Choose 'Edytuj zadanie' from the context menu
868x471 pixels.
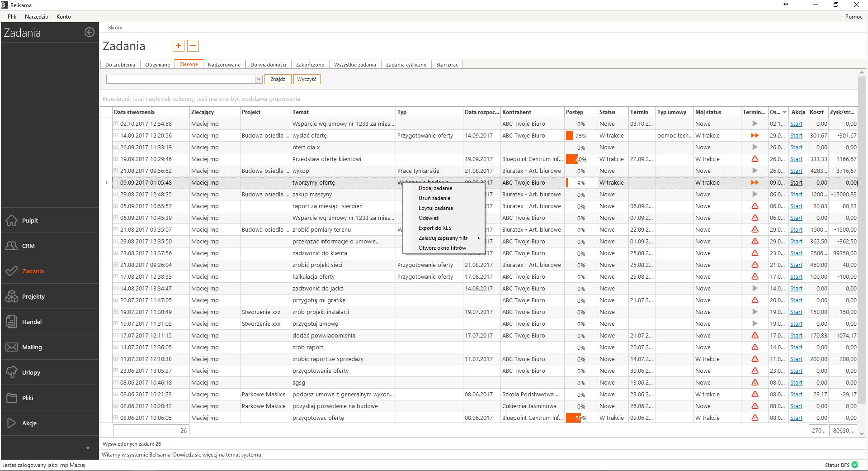(435, 208)
